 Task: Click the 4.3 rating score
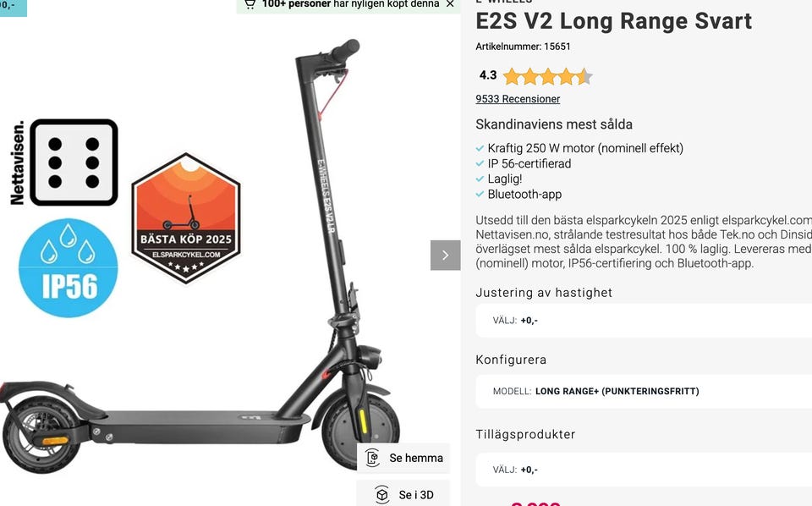[x=488, y=75]
